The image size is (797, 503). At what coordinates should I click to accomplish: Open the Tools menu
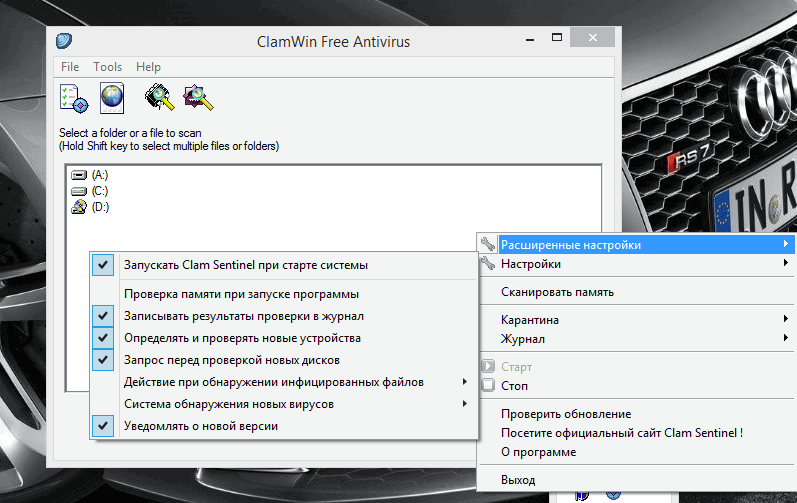coord(107,67)
